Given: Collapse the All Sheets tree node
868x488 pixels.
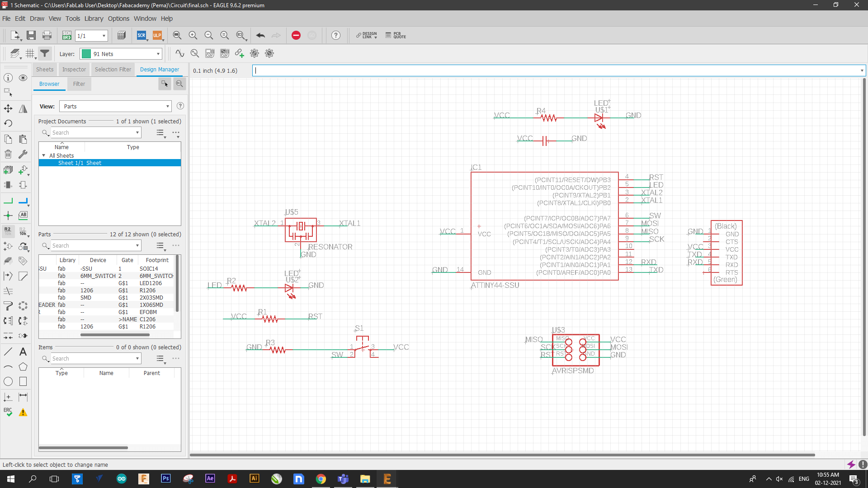Looking at the screenshot, I should pos(44,155).
